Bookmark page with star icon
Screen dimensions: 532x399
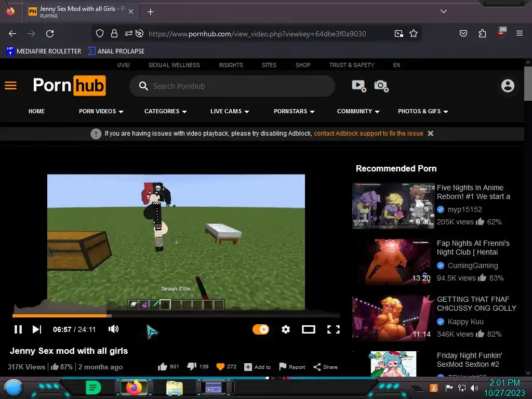[x=413, y=33]
